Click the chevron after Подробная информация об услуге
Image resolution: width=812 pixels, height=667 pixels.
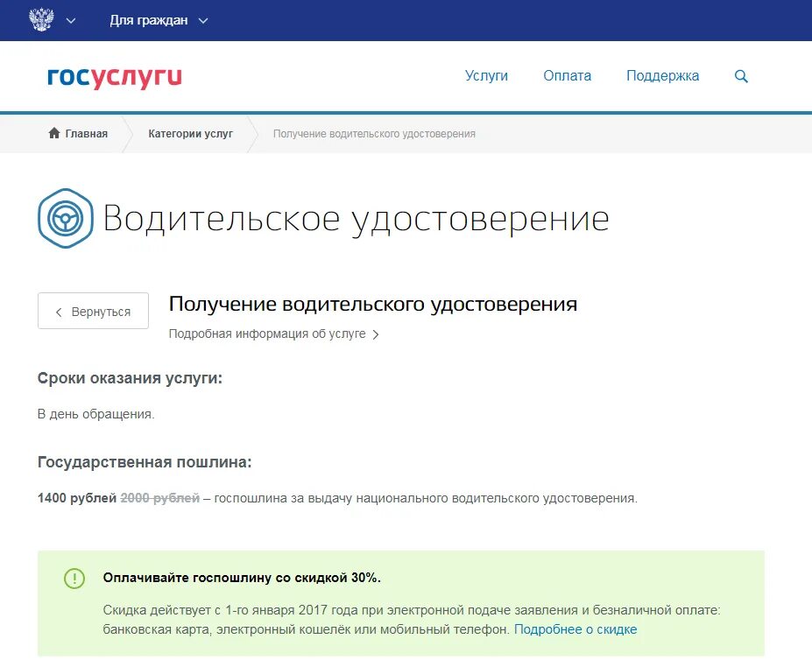click(x=376, y=334)
